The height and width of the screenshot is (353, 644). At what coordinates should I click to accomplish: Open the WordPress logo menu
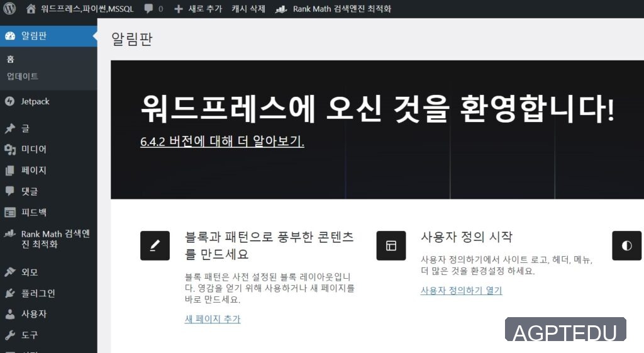tap(9, 8)
